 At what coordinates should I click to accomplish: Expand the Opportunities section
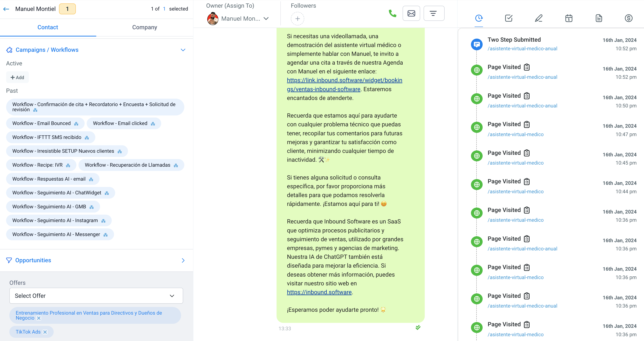coord(183,260)
